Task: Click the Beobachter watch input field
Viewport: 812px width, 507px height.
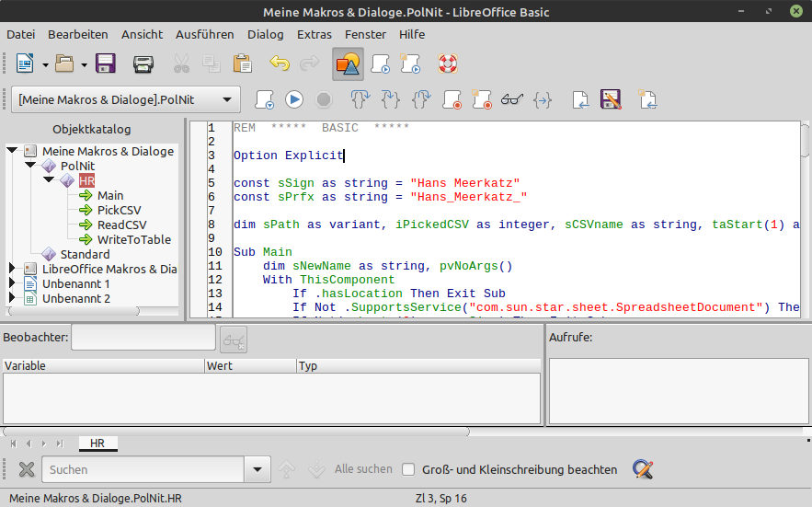Action: pyautogui.click(x=143, y=337)
